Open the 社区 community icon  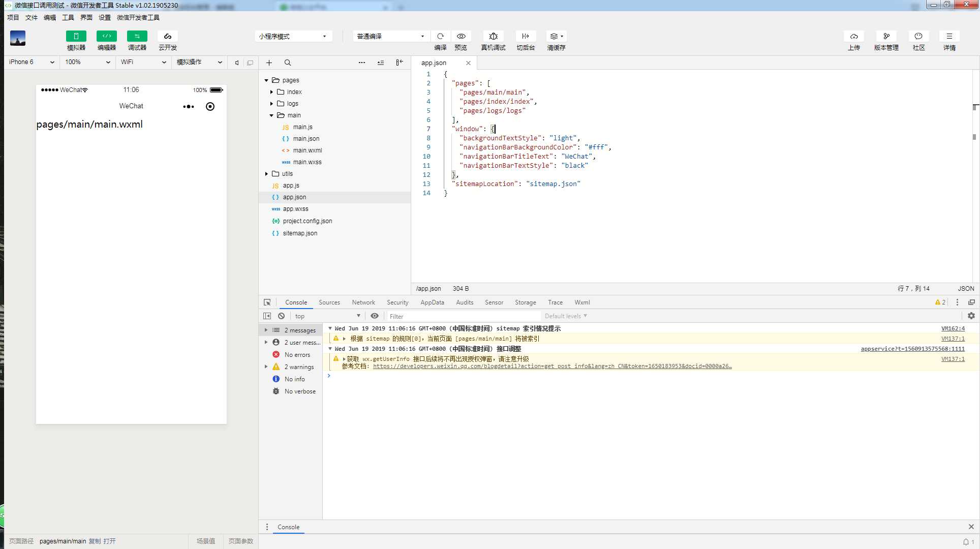[918, 36]
